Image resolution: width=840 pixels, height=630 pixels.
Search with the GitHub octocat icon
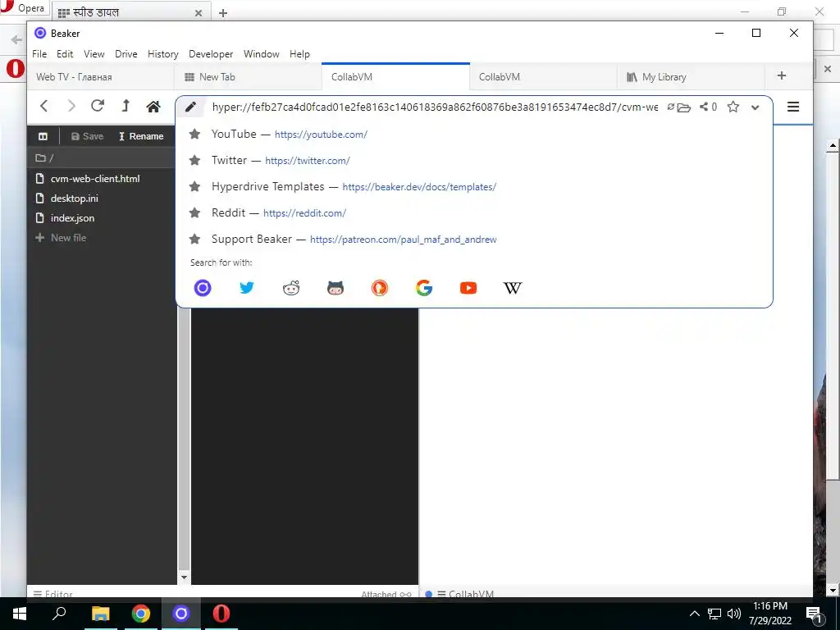click(336, 288)
